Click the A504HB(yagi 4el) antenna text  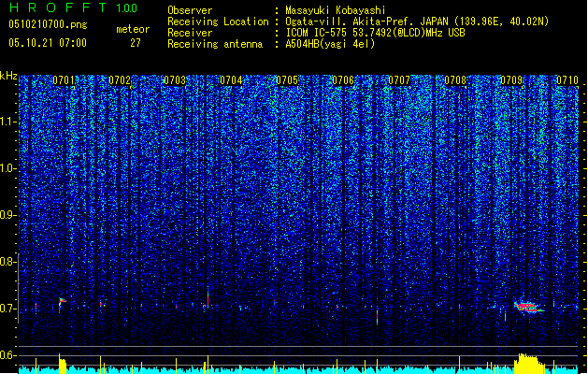[x=330, y=44]
